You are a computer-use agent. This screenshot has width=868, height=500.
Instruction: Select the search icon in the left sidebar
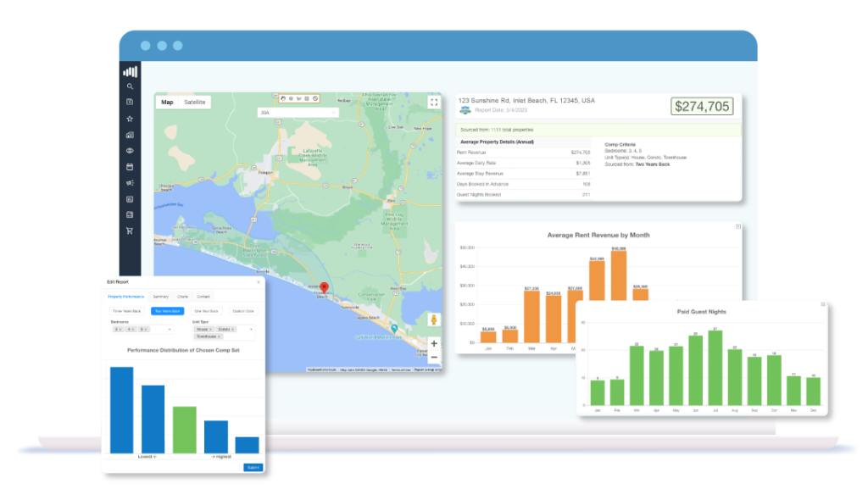[x=130, y=86]
